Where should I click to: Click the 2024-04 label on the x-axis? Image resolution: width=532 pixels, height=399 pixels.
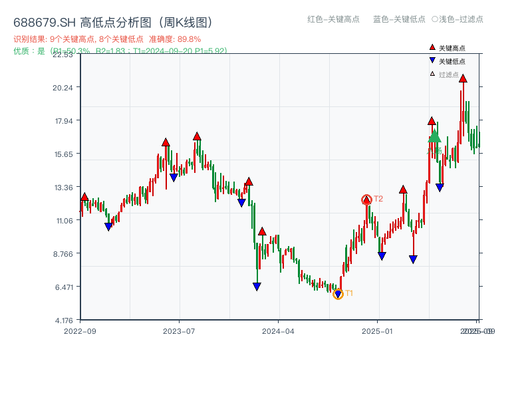pos(279,331)
